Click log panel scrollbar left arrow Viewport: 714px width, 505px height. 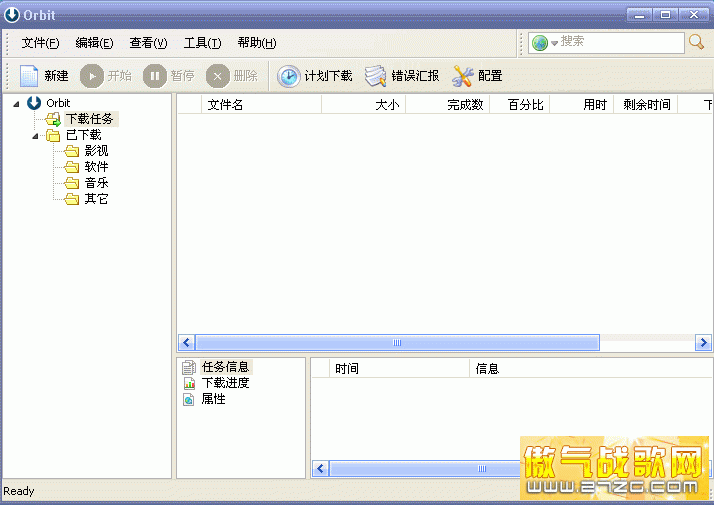coord(320,468)
